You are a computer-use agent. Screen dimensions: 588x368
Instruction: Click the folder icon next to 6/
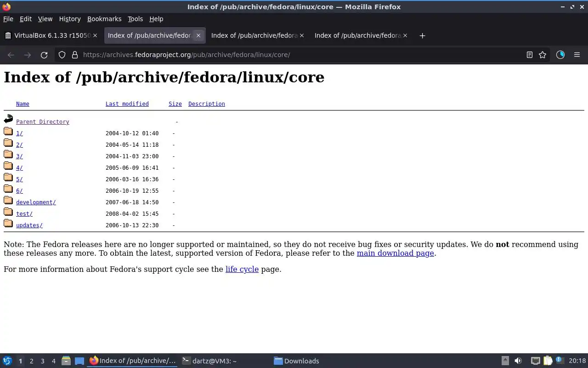[8, 189]
